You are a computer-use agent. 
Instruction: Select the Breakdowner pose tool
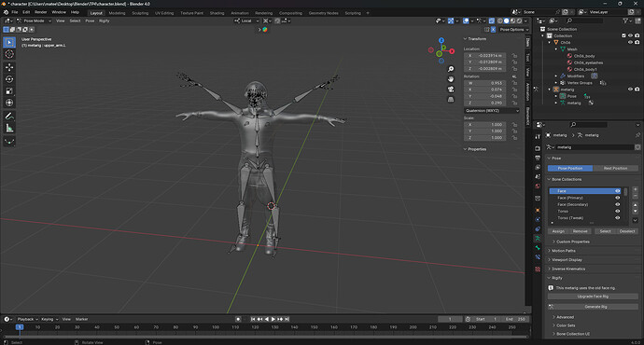pos(9,142)
